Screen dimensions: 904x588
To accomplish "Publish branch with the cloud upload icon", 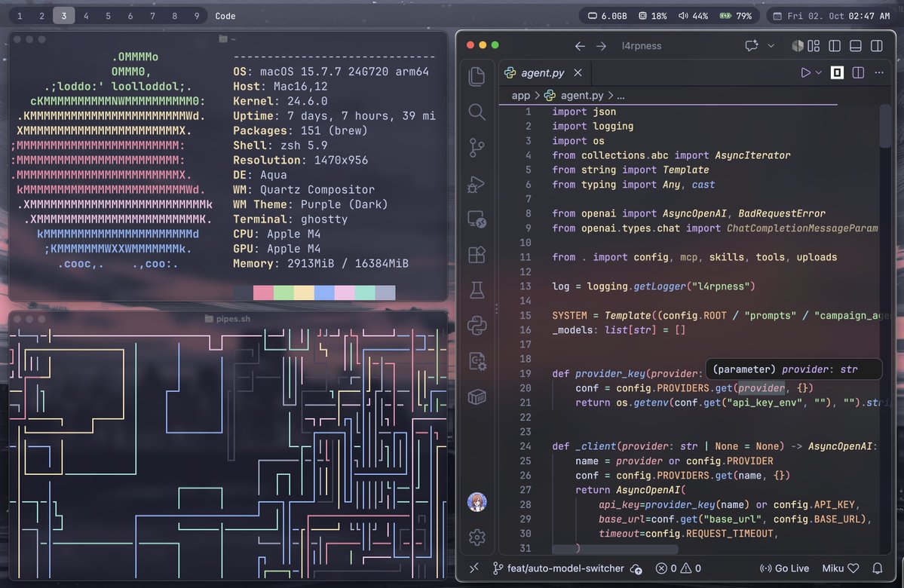I will click(636, 569).
